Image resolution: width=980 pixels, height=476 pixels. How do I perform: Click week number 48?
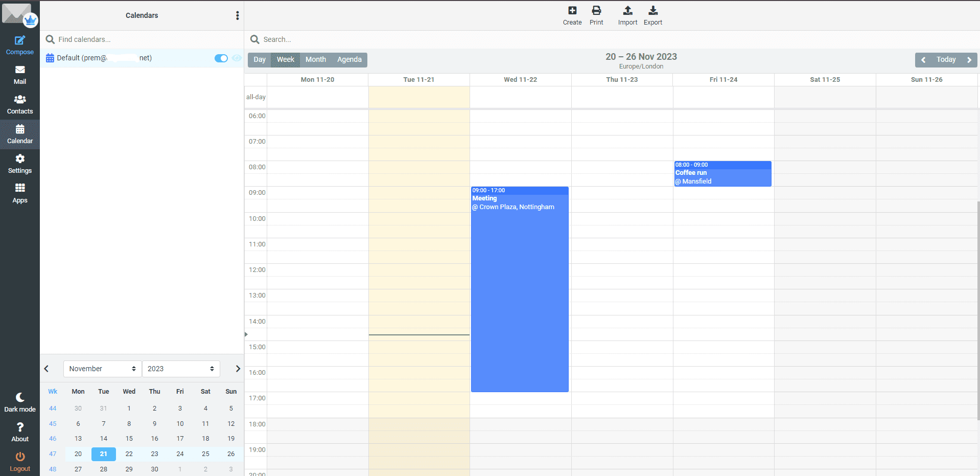tap(53, 469)
